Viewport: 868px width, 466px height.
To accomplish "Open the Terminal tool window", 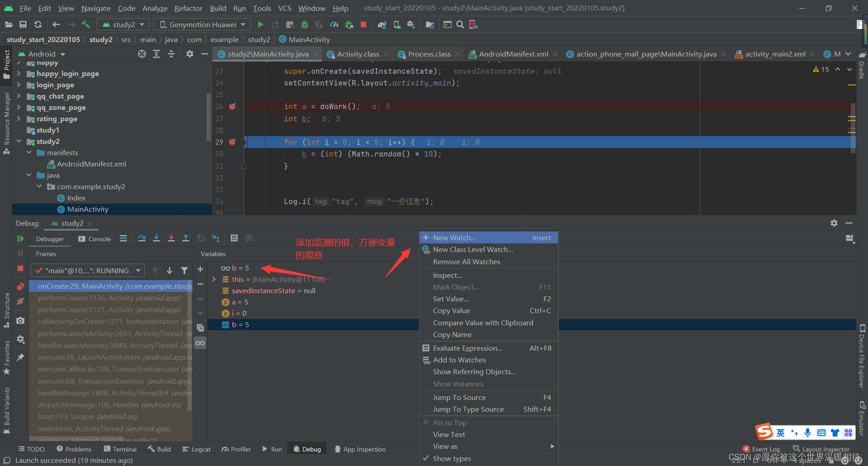I will [120, 449].
